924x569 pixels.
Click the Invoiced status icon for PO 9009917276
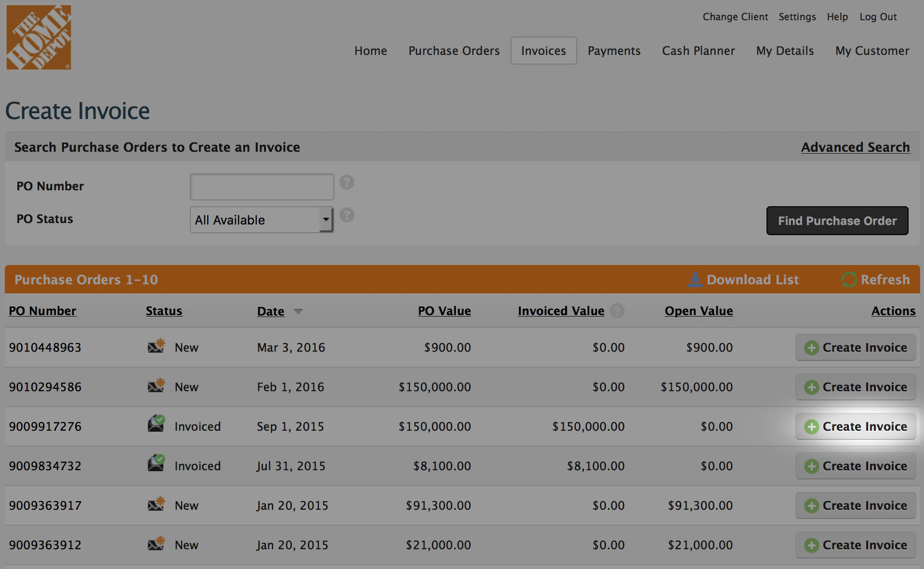156,424
